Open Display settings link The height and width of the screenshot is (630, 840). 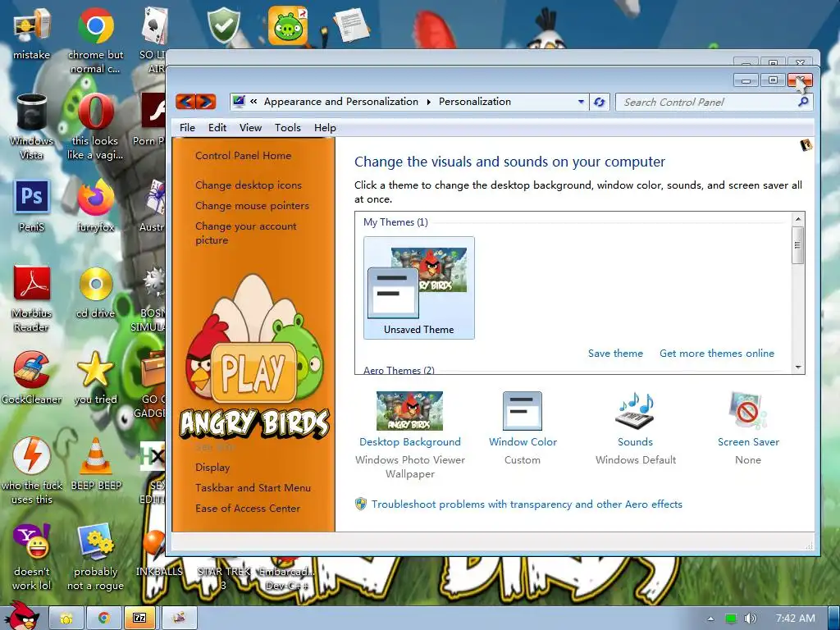tap(212, 467)
